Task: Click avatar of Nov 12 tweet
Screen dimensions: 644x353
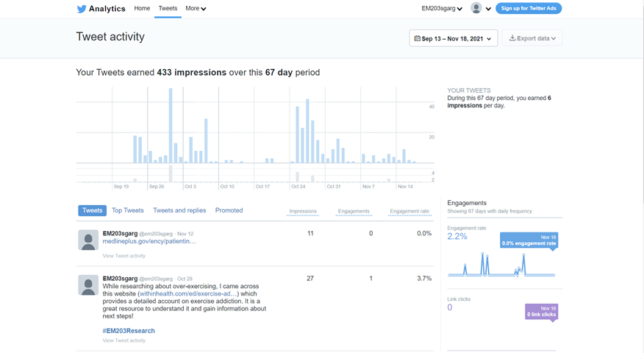Action: pyautogui.click(x=88, y=240)
